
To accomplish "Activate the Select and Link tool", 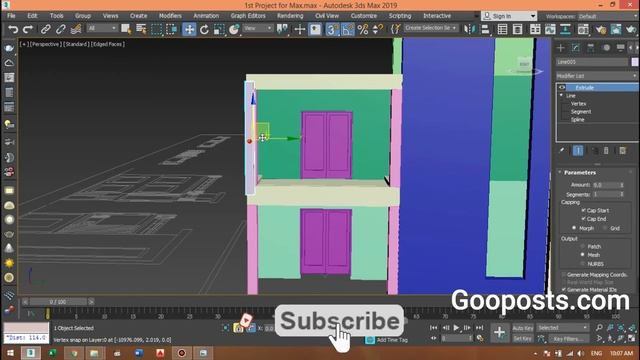I will [46, 29].
